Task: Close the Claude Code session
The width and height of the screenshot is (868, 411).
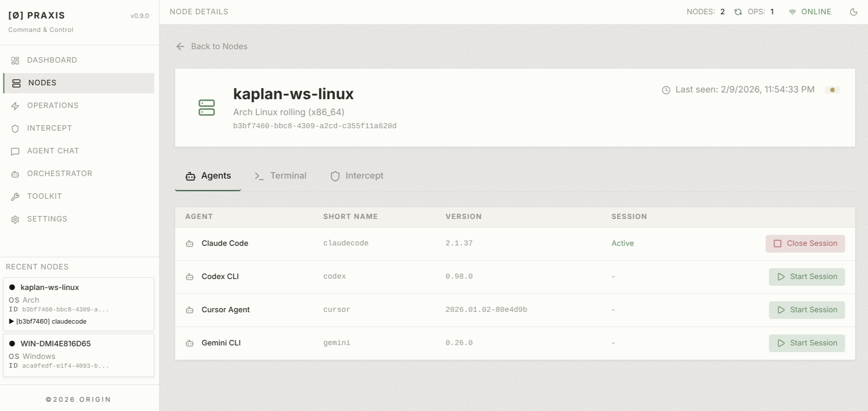Action: [805, 244]
